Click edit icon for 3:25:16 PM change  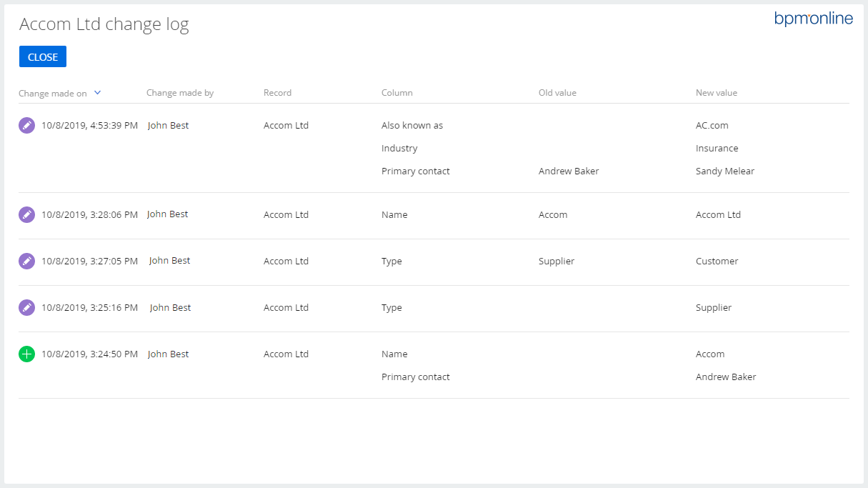26,307
